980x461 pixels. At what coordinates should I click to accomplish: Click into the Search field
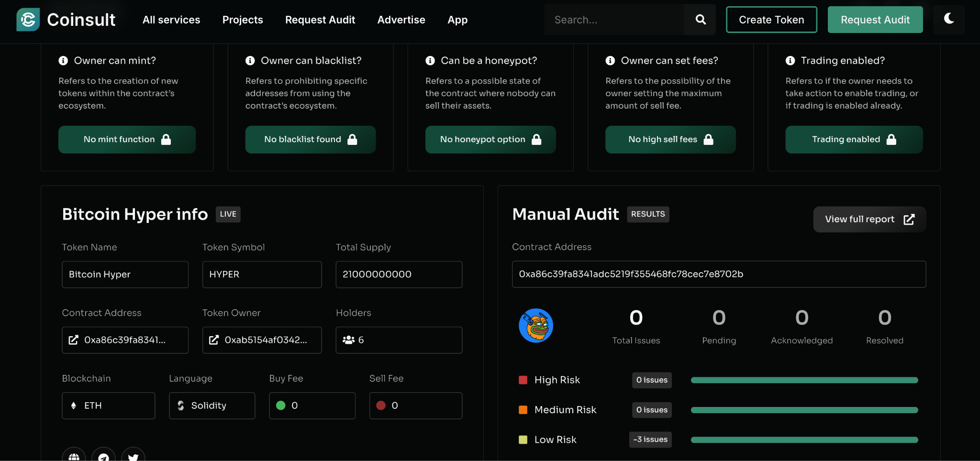[x=614, y=20]
